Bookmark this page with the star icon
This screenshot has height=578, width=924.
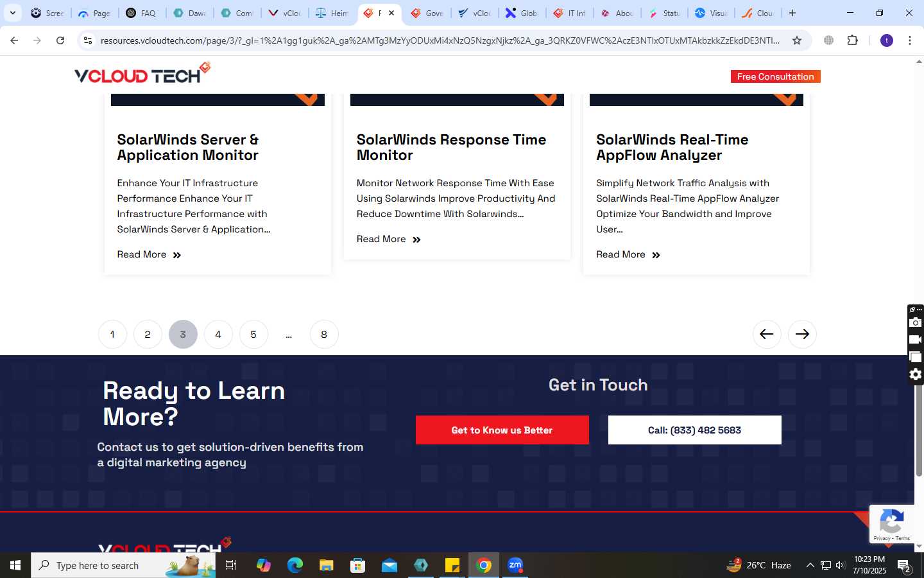point(797,40)
